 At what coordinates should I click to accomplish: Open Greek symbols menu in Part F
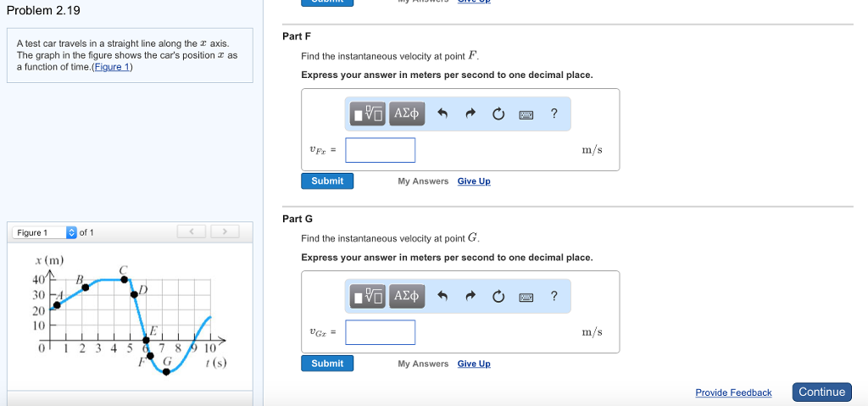tap(406, 114)
